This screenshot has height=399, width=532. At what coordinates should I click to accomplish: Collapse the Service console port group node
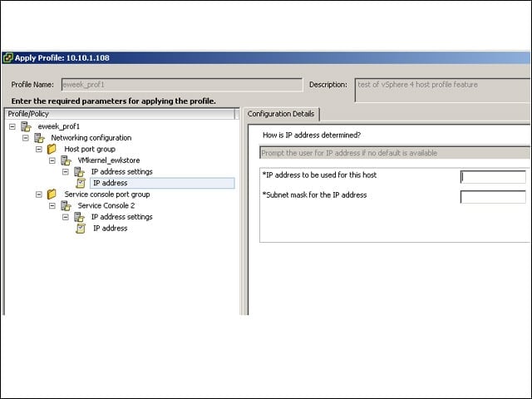pos(39,195)
